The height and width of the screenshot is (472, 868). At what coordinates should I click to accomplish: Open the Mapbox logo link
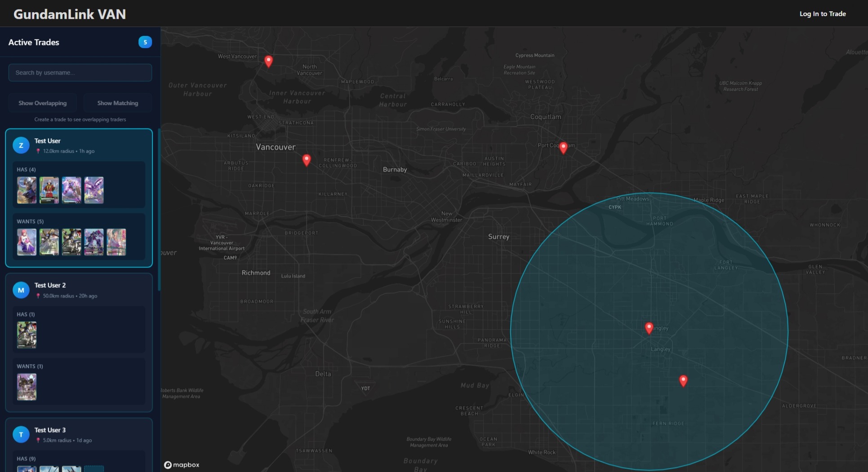point(182,465)
